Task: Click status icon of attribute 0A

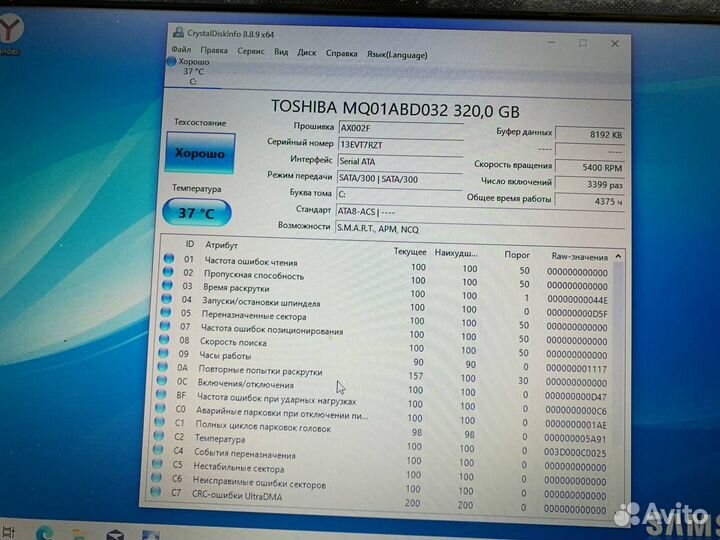Action: coord(163,367)
